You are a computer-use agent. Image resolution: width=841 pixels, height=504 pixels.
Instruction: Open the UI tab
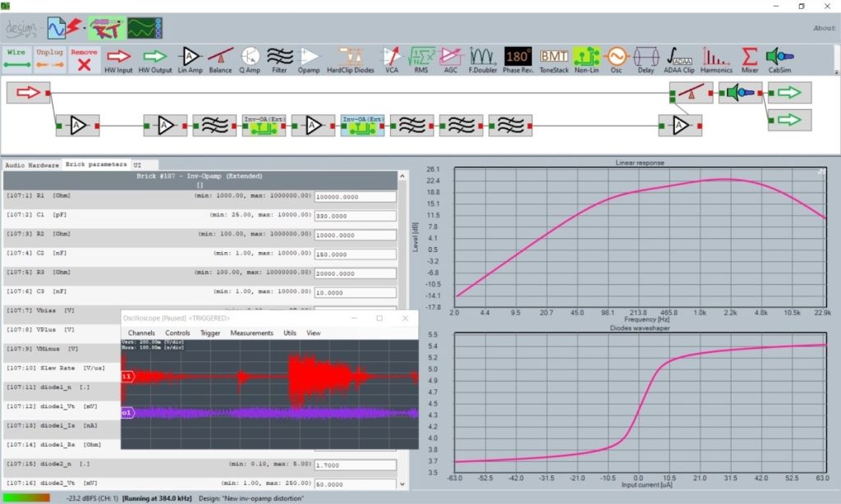(x=137, y=165)
